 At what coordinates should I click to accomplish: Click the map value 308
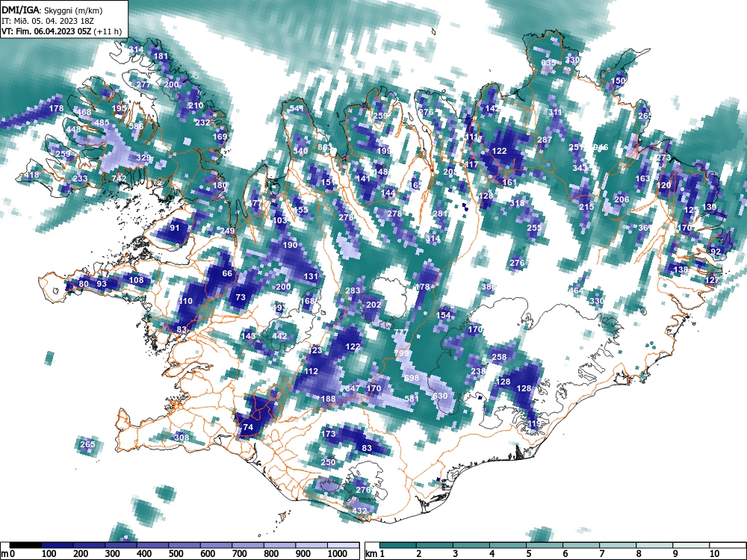click(182, 437)
